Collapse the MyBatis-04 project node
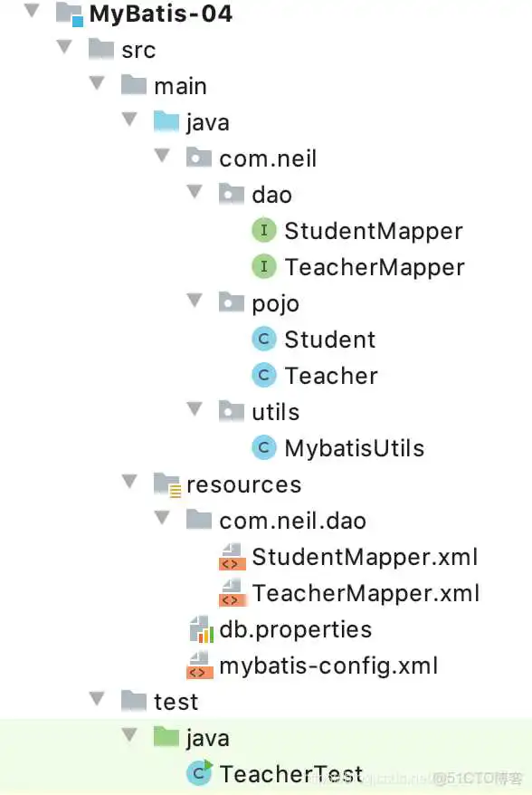The height and width of the screenshot is (795, 532). pos(32,13)
